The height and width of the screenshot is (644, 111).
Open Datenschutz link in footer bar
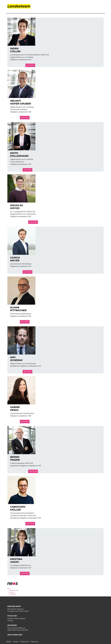24,641
